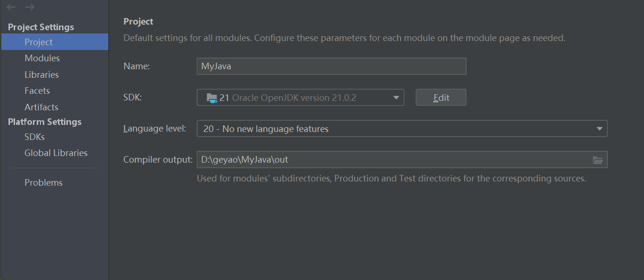Image resolution: width=644 pixels, height=280 pixels.
Task: Click the forward navigation arrow
Action: click(30, 7)
